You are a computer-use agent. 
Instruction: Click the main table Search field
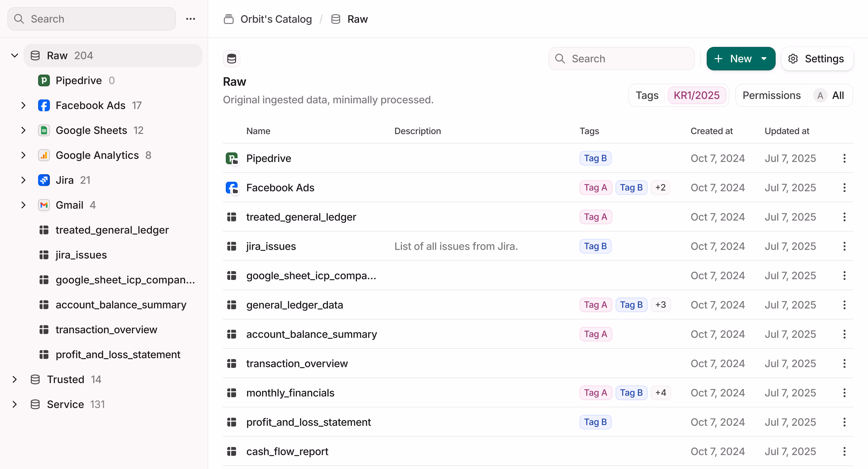(622, 59)
